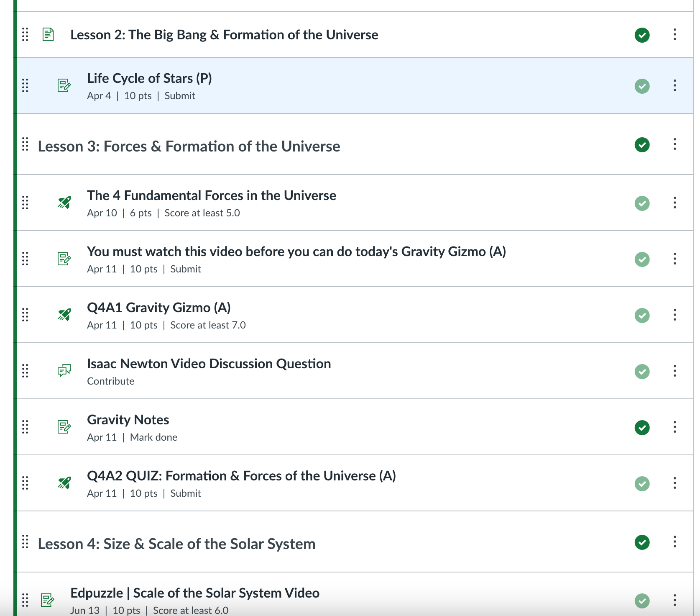
Task: Toggle publish status of Q4A2 QUIZ
Action: (642, 484)
